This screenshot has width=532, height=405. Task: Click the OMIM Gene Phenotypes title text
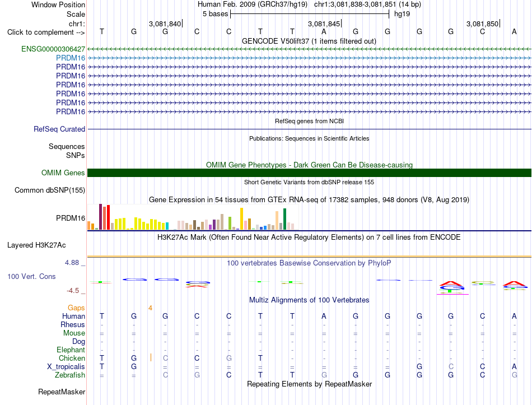click(309, 165)
